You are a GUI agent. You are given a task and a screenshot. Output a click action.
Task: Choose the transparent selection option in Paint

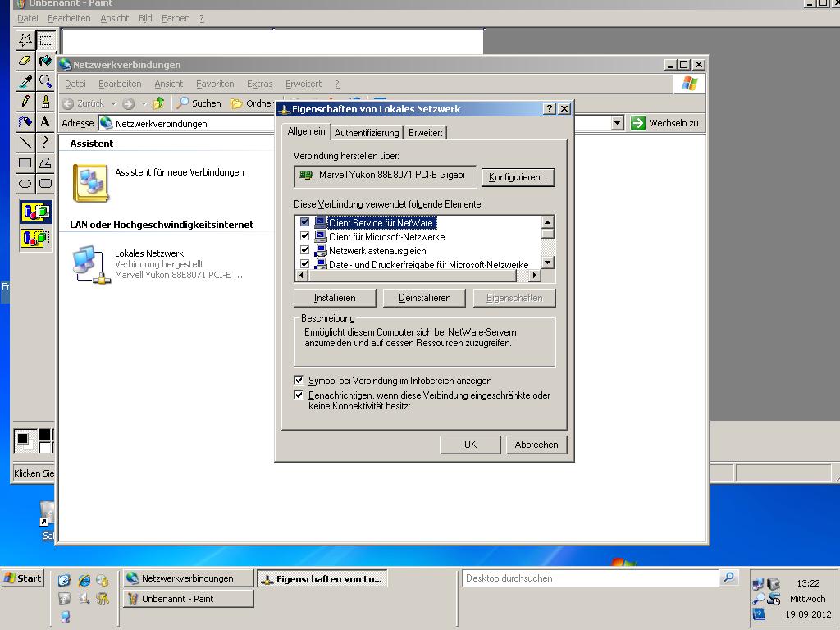click(x=36, y=237)
